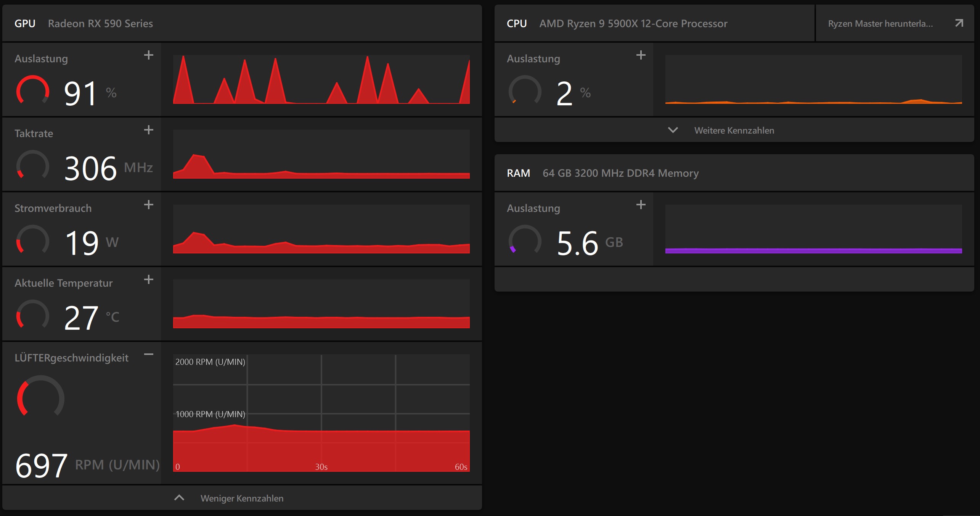Click the RAM 5.6 GB usage gauge

coord(525,240)
